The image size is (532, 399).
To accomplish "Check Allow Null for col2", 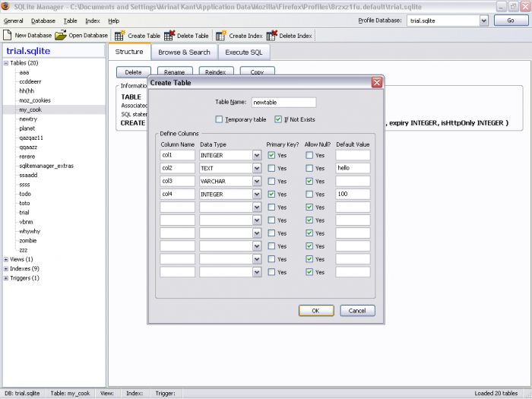I will click(309, 168).
